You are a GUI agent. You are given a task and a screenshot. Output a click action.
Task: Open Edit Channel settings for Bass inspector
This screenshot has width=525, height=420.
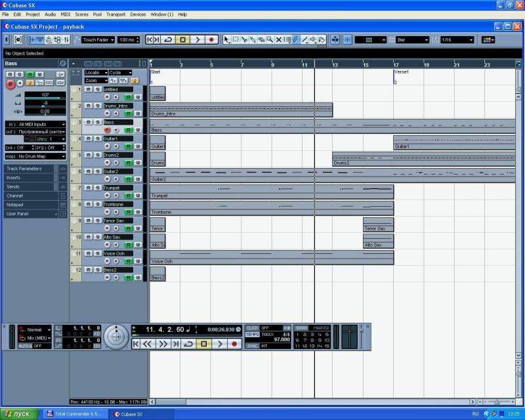(63, 63)
